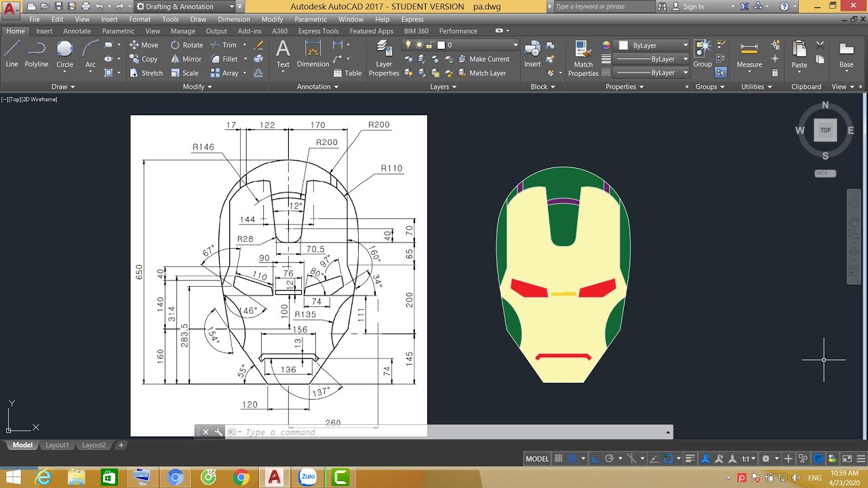This screenshot has height=488, width=868.
Task: Expand the Modify panel
Action: coord(197,87)
